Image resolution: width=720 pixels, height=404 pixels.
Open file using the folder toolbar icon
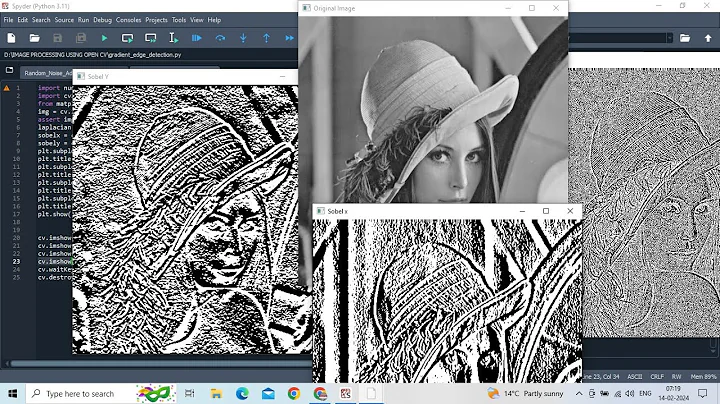coord(34,38)
